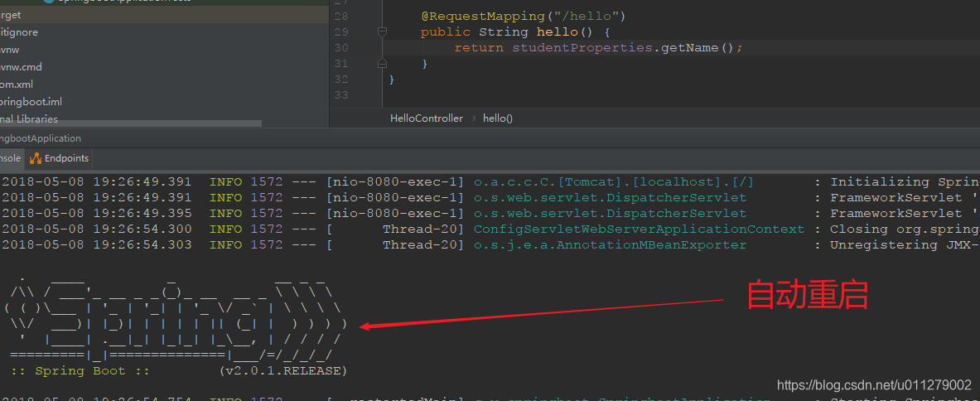Select springboot.iml in the project tree
The height and width of the screenshot is (401, 980).
(31, 102)
